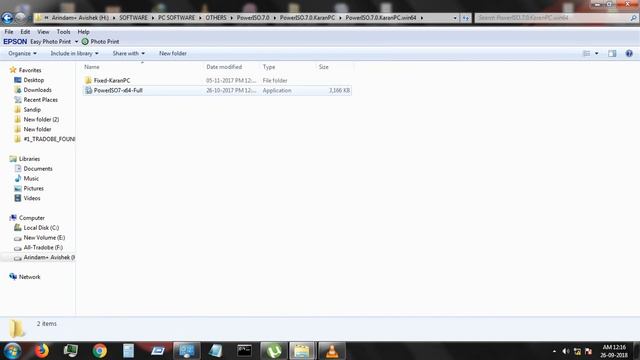Open the View menu
Image resolution: width=640 pixels, height=360 pixels.
coord(43,32)
